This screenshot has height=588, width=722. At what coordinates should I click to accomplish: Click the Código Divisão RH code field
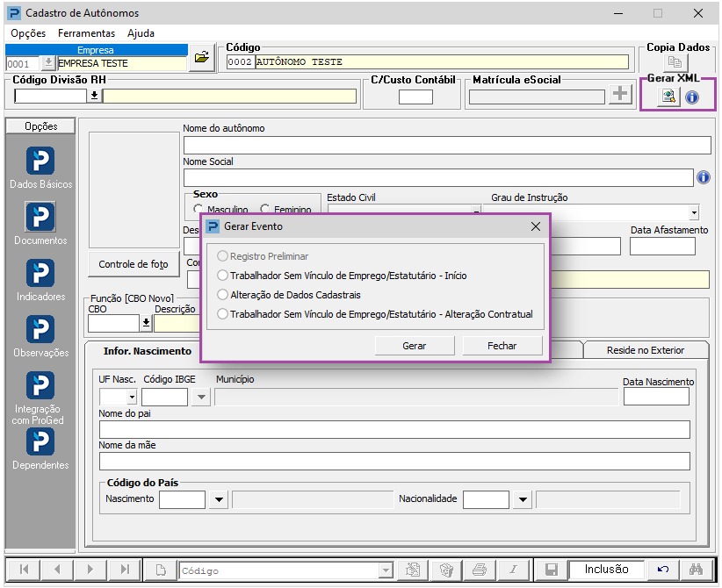tap(51, 96)
